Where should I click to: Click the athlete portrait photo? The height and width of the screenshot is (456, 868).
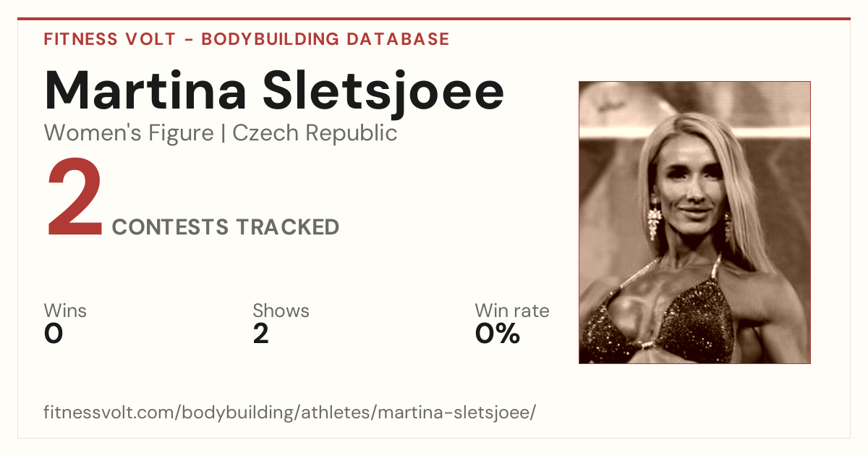(x=694, y=222)
